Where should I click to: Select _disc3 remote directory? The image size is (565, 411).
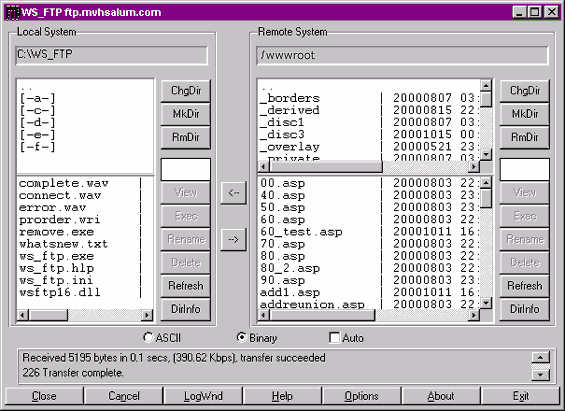coord(282,135)
